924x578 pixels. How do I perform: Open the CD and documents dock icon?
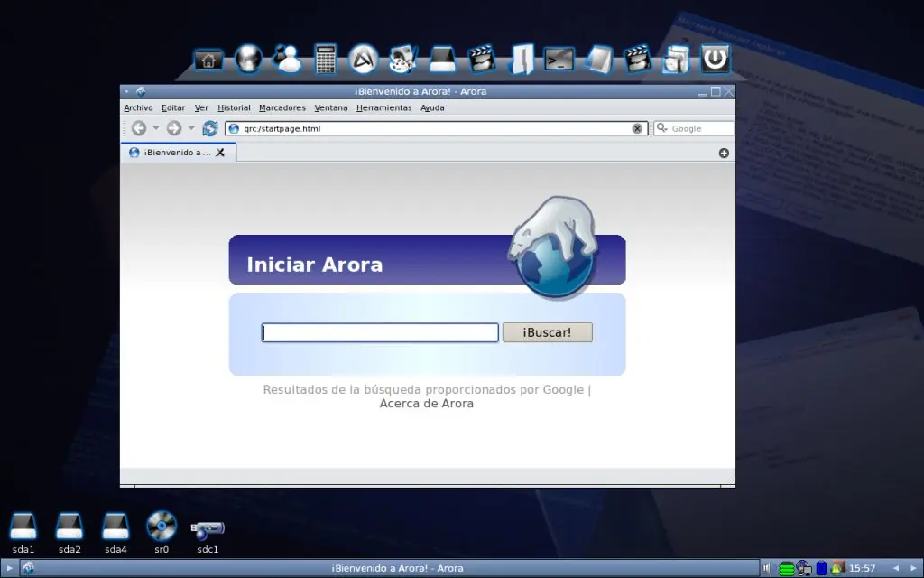[675, 59]
